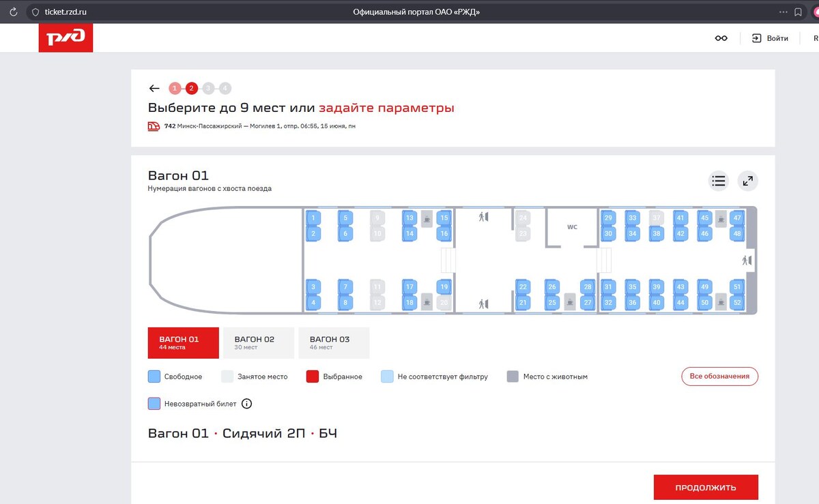
Task: Go to step 1 circle
Action: 175,88
